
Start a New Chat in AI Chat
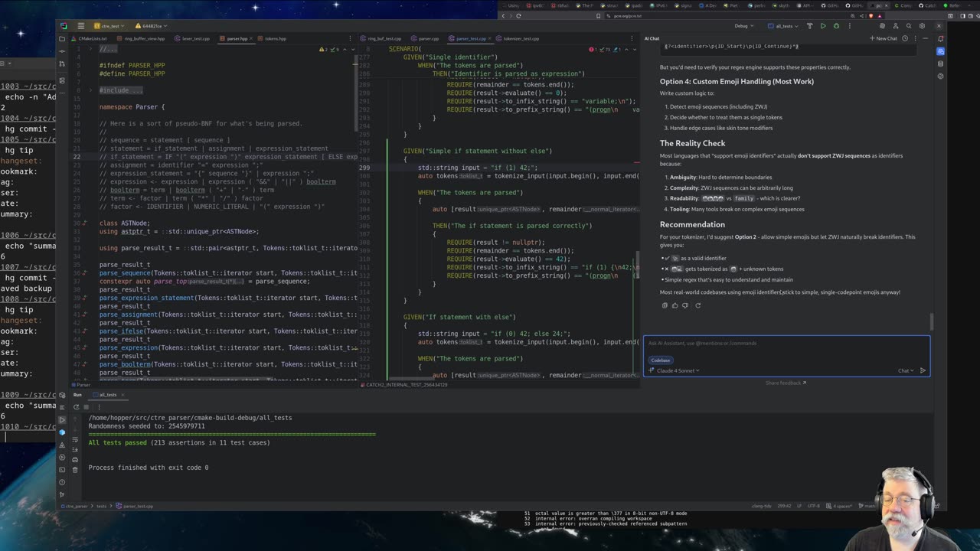coord(883,38)
